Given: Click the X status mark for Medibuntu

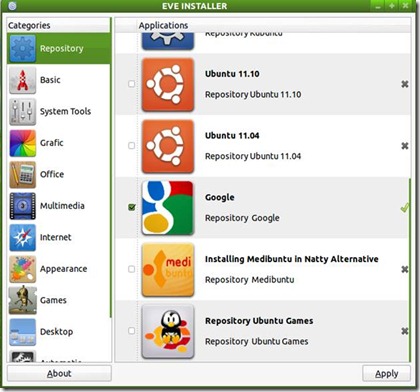Looking at the screenshot, I should pyautogui.click(x=405, y=269).
